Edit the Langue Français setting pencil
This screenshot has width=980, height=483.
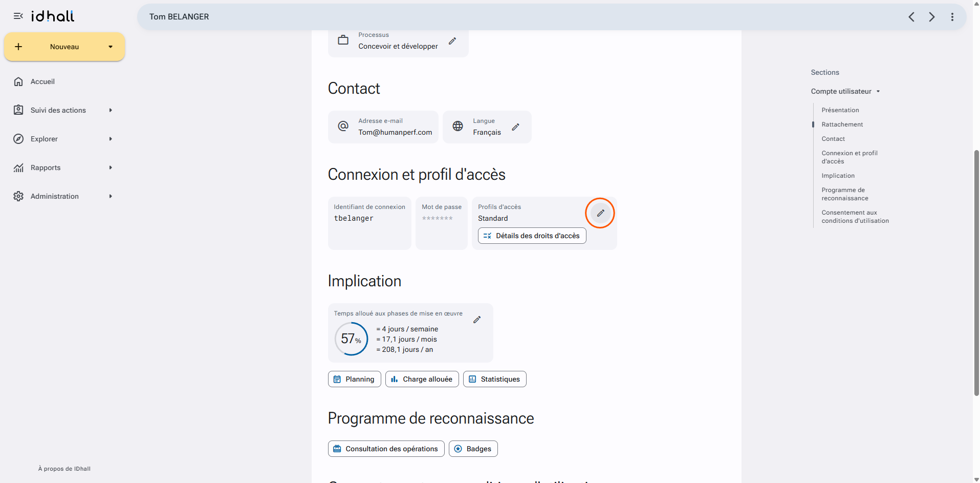pyautogui.click(x=515, y=127)
